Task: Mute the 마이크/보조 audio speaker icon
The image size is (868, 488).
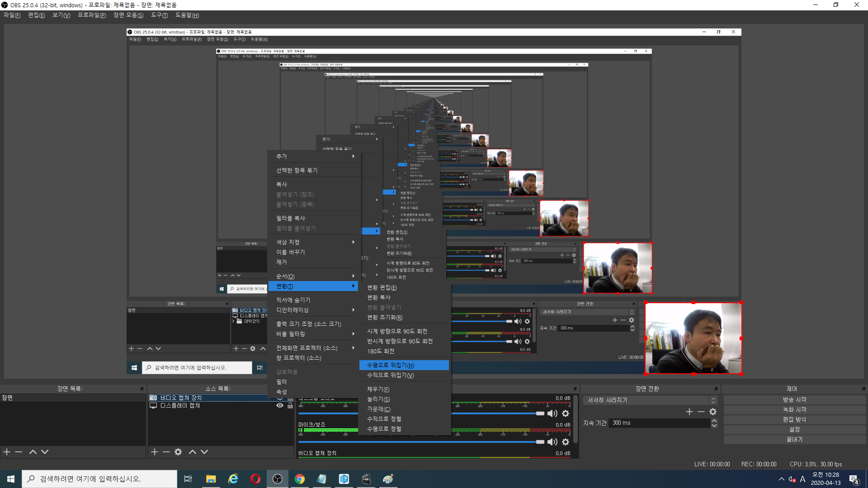Action: (x=552, y=442)
